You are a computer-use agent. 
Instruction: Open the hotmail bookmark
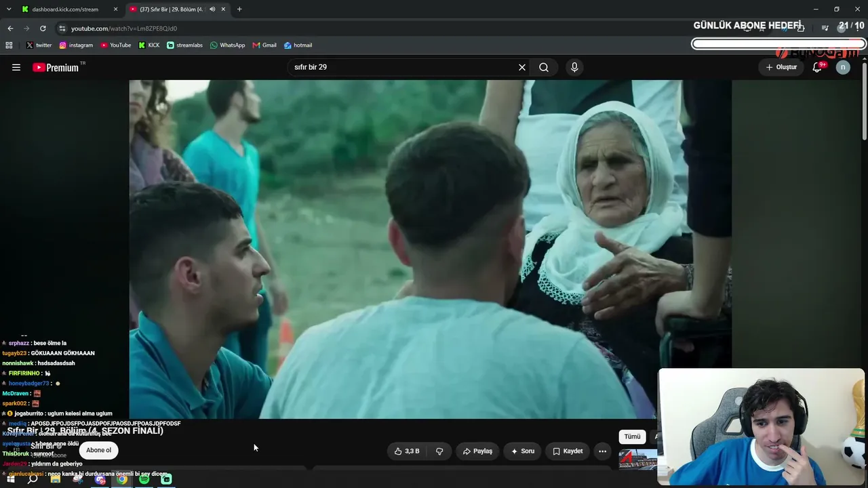(298, 45)
